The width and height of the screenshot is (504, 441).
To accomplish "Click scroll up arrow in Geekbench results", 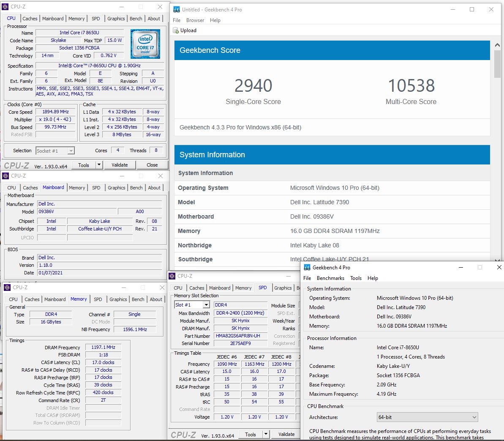I will click(497, 45).
